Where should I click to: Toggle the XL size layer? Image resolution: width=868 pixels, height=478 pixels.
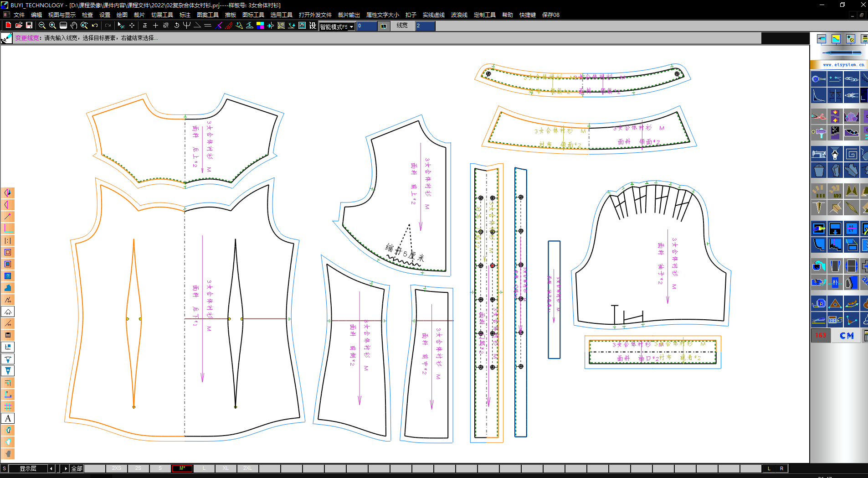pyautogui.click(x=226, y=468)
